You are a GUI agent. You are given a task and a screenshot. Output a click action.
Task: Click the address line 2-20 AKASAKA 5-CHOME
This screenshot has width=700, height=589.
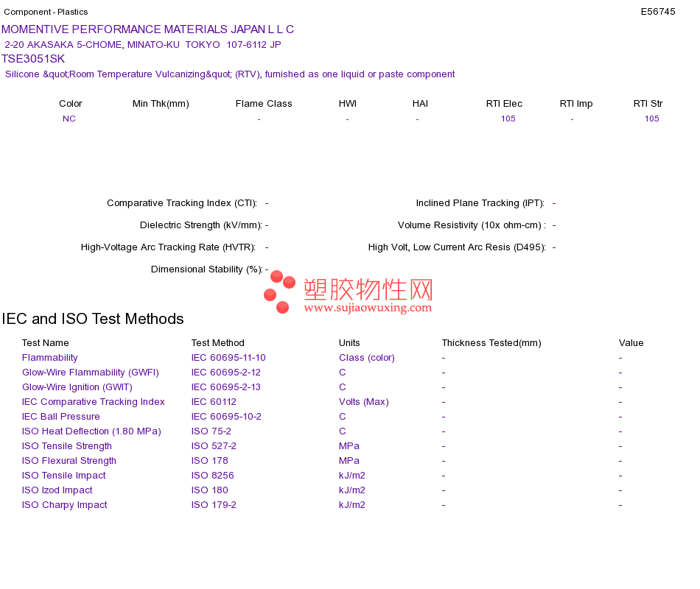[143, 45]
